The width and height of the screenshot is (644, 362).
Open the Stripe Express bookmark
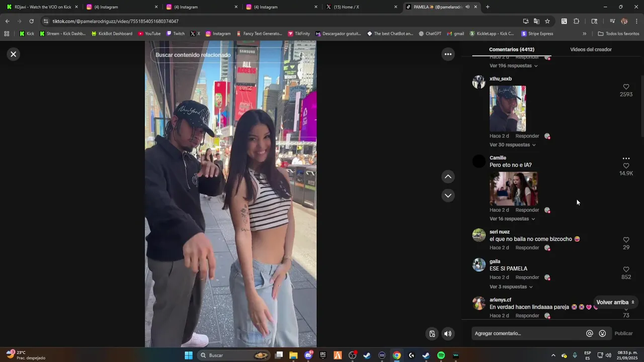coord(537,34)
